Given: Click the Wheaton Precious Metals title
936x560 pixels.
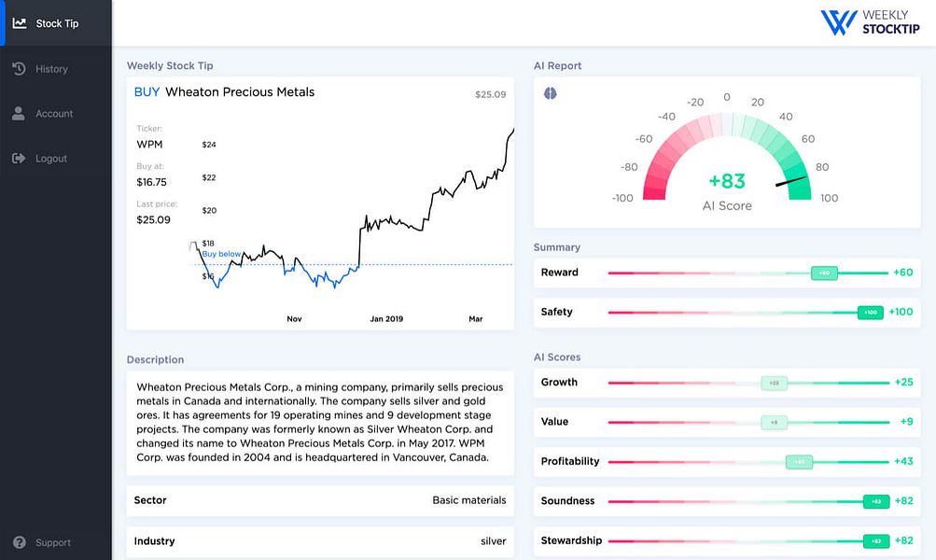Looking at the screenshot, I should [240, 92].
